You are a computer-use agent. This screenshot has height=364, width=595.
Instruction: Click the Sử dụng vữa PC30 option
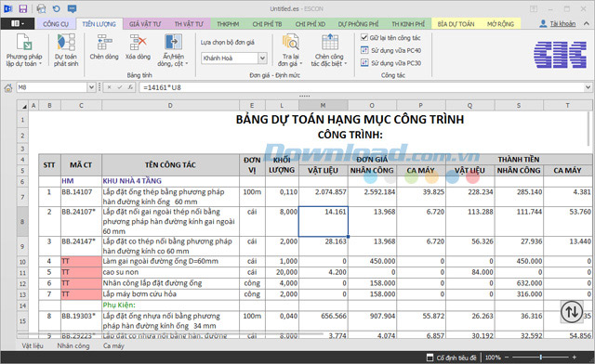tap(390, 63)
